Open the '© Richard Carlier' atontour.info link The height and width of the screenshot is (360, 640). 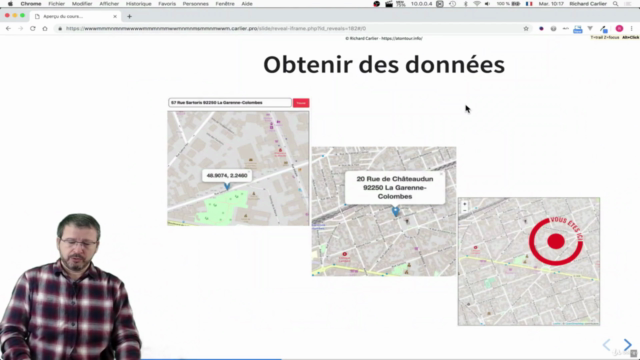384,38
